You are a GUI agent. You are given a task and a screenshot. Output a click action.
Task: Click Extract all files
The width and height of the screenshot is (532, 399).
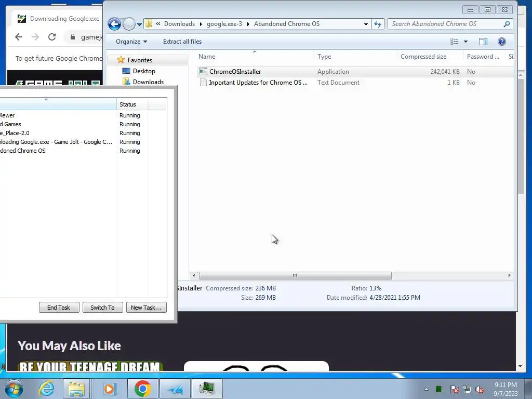(x=182, y=42)
